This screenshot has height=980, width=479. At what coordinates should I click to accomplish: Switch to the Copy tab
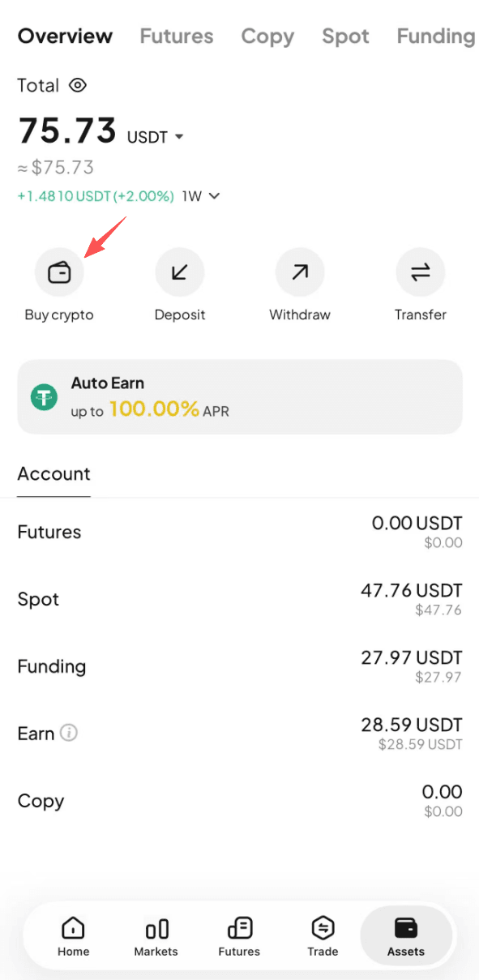point(267,36)
